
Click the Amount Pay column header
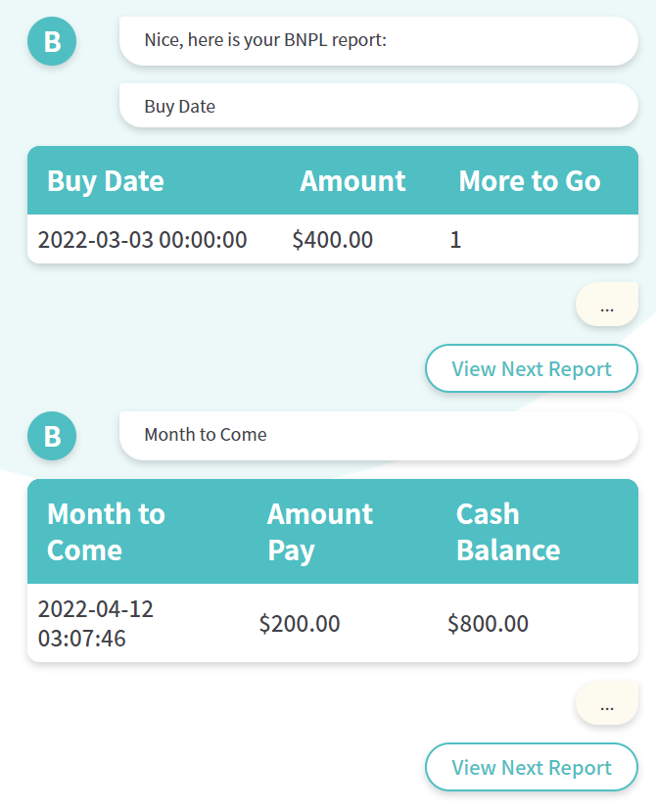point(320,532)
